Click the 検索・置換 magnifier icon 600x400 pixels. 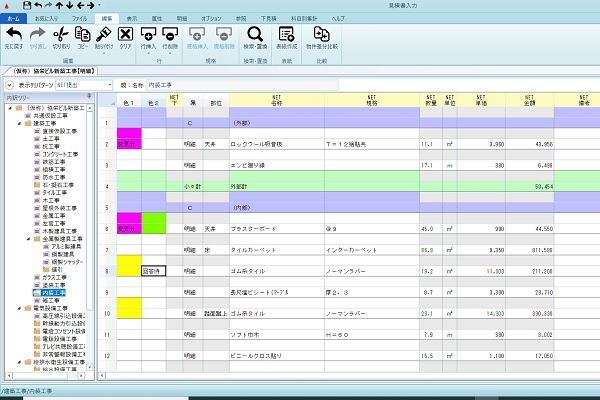tap(255, 34)
